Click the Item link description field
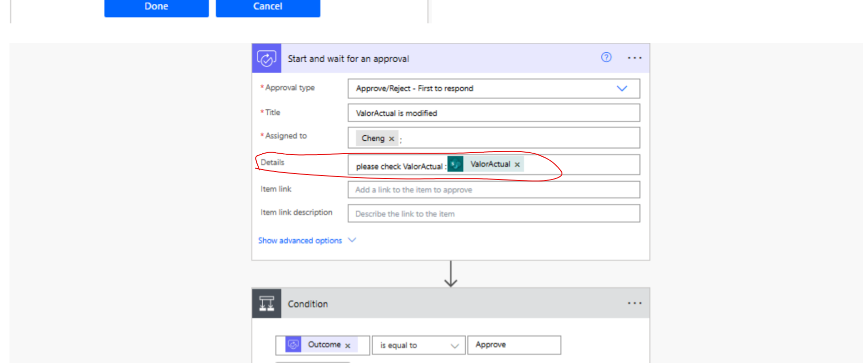868x363 pixels. point(494,214)
